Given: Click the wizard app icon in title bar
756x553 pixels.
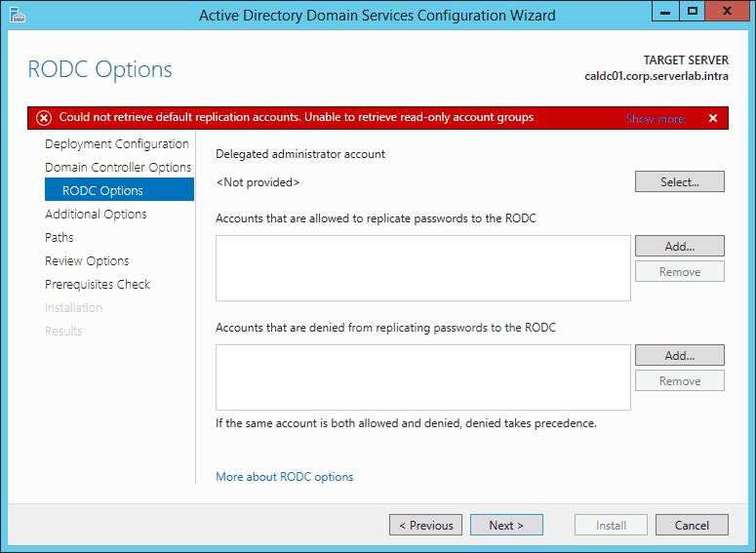Looking at the screenshot, I should click(x=18, y=16).
